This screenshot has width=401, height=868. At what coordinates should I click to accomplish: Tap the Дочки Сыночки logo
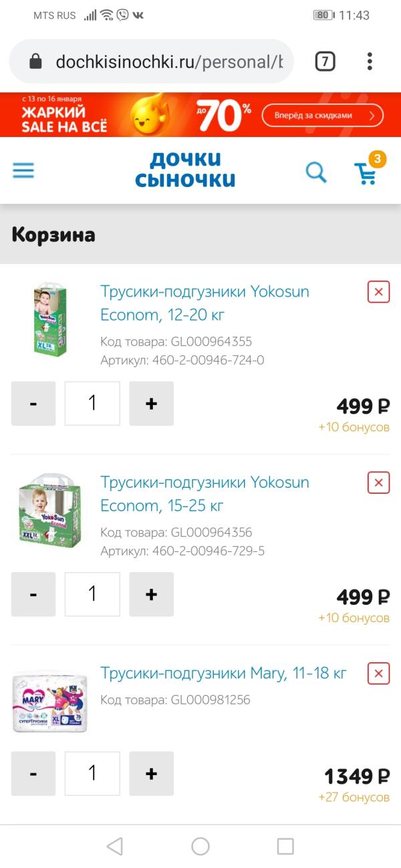click(185, 170)
